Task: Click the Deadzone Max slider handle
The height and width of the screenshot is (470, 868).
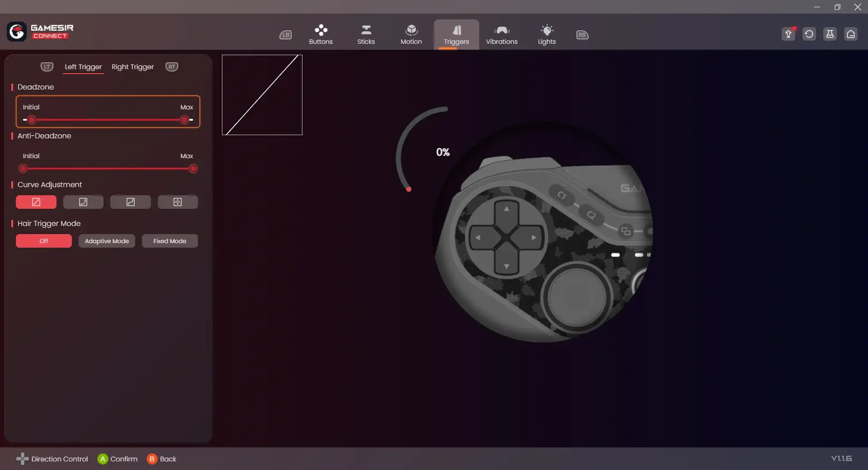Action: (x=184, y=120)
